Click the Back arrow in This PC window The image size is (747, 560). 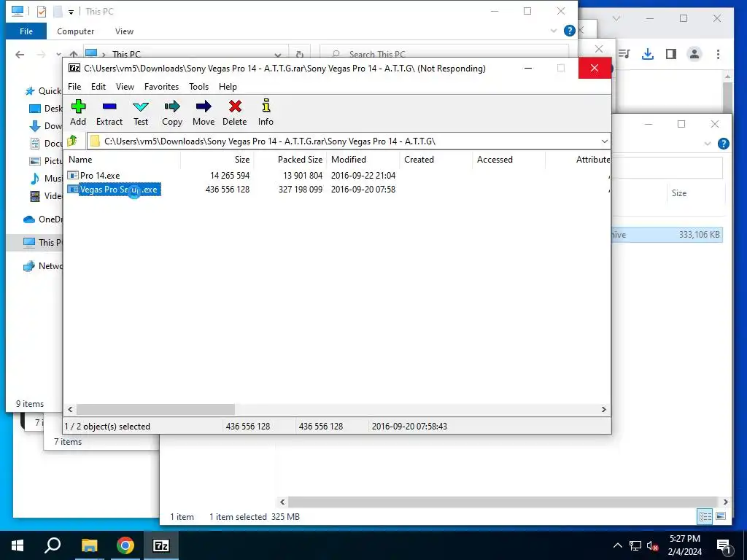coord(20,55)
